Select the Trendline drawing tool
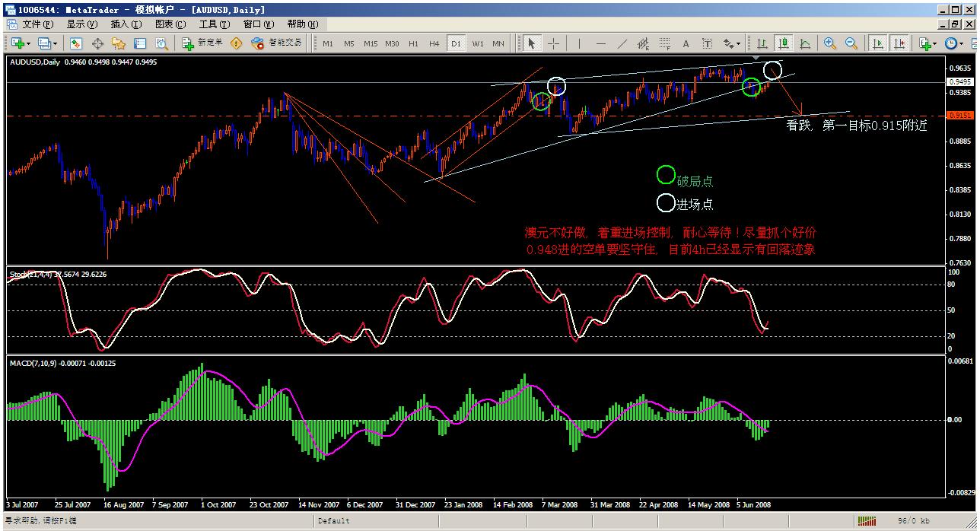Screen dimensions: 980x531 point(622,43)
